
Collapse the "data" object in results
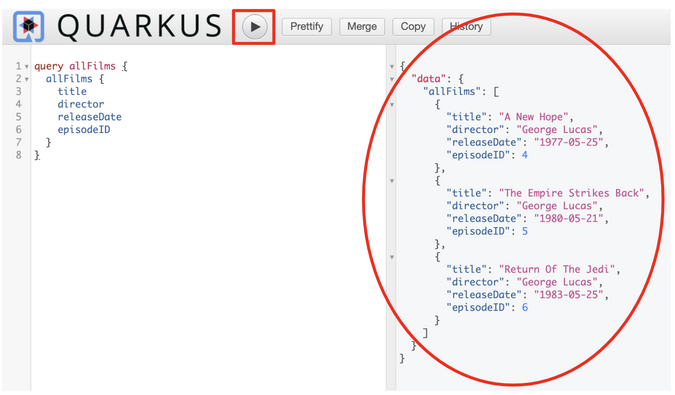(x=392, y=79)
